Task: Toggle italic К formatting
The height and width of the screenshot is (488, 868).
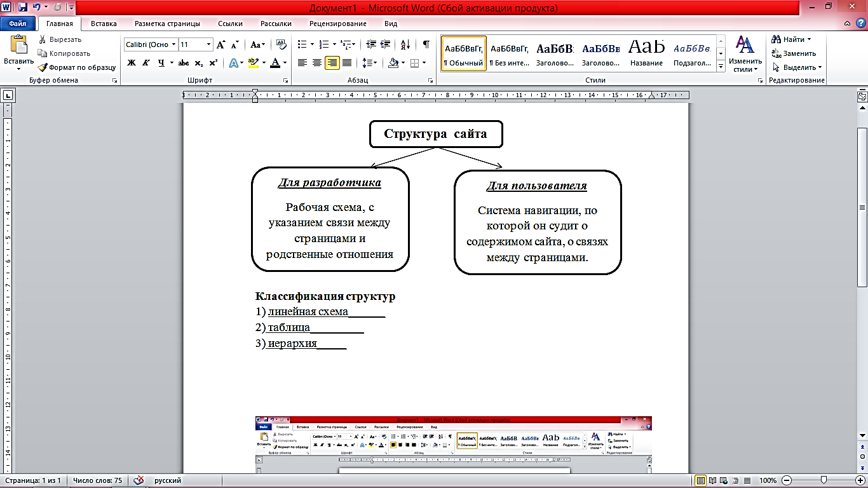Action: tap(146, 63)
